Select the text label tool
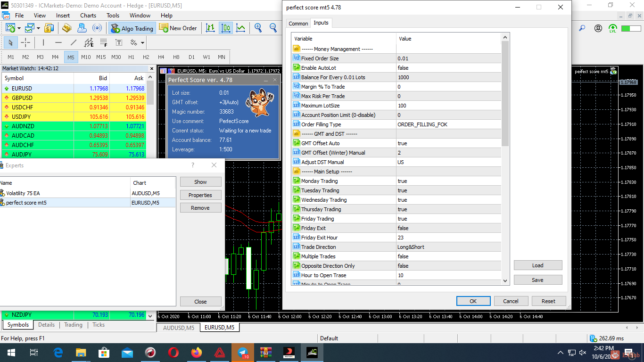644x362 pixels. coord(119,42)
